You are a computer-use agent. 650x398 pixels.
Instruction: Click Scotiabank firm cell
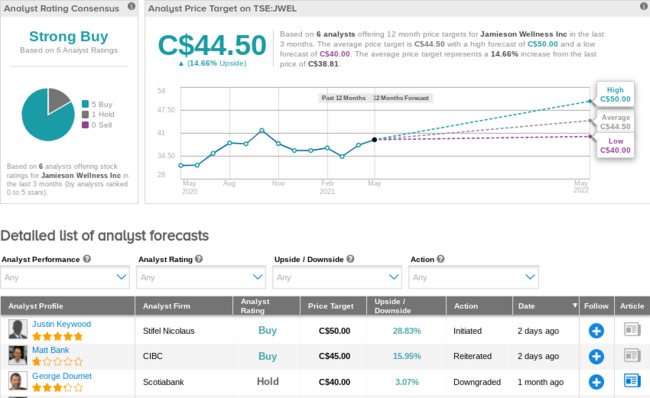click(x=163, y=382)
